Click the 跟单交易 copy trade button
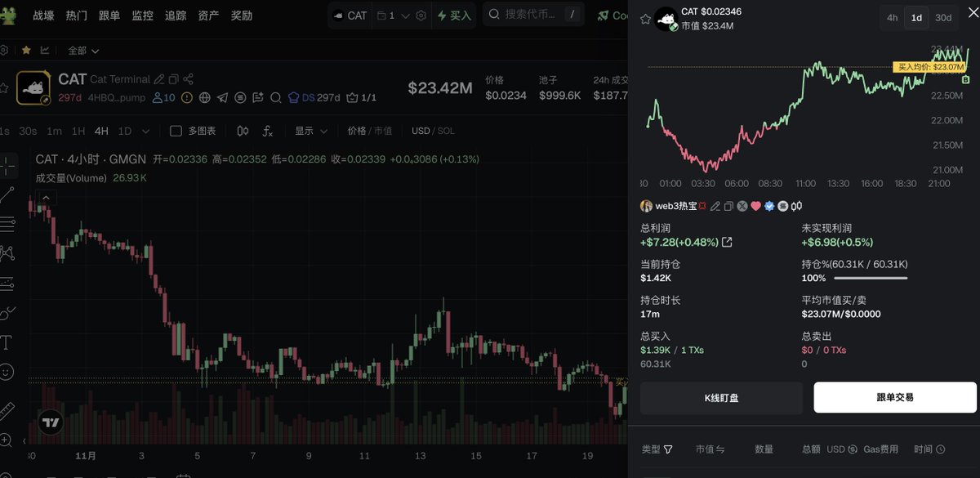 click(895, 397)
